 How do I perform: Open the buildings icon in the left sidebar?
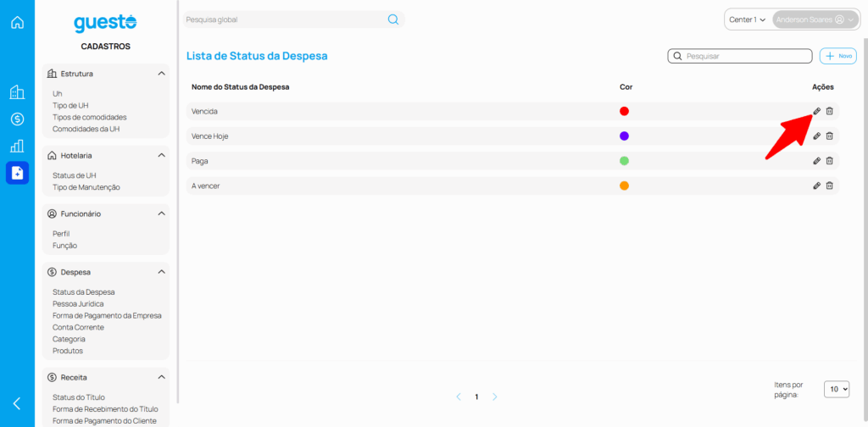[x=17, y=92]
